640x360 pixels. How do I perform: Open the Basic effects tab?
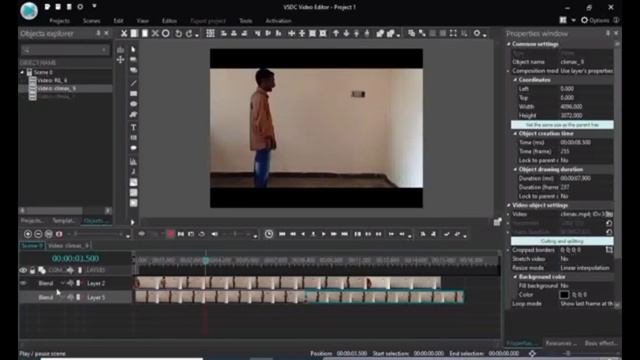tap(601, 343)
